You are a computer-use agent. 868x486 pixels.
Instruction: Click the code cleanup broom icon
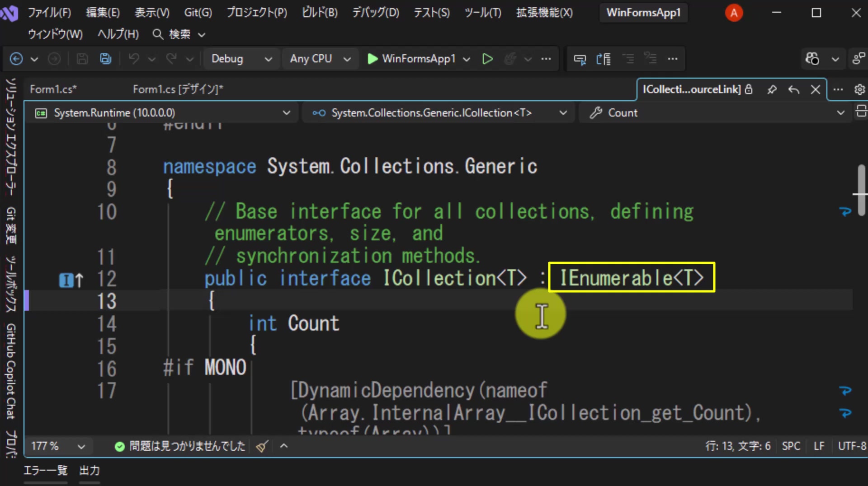[x=262, y=446]
